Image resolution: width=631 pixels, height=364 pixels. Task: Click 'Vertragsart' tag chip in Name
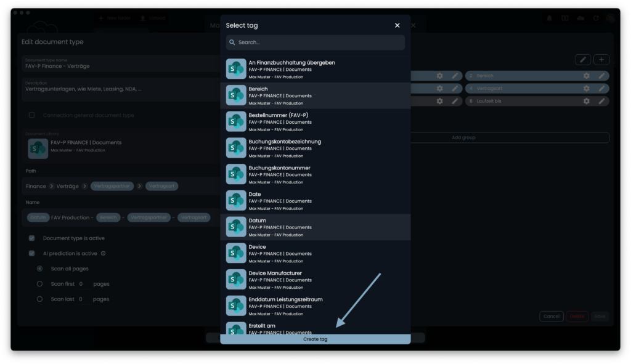[x=193, y=217]
